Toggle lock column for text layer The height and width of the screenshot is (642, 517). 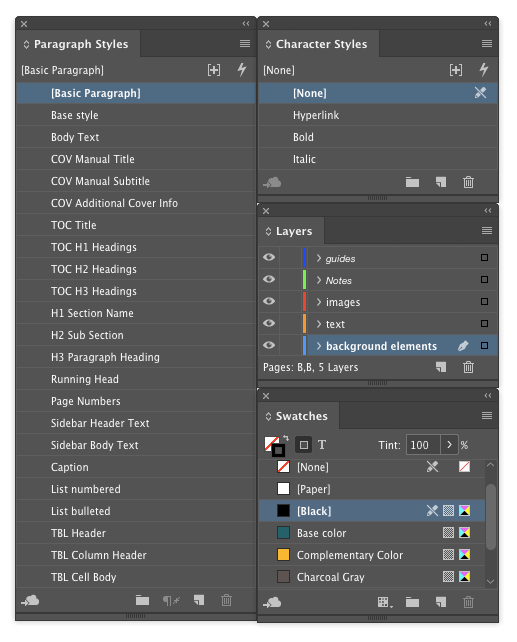pyautogui.click(x=290, y=323)
